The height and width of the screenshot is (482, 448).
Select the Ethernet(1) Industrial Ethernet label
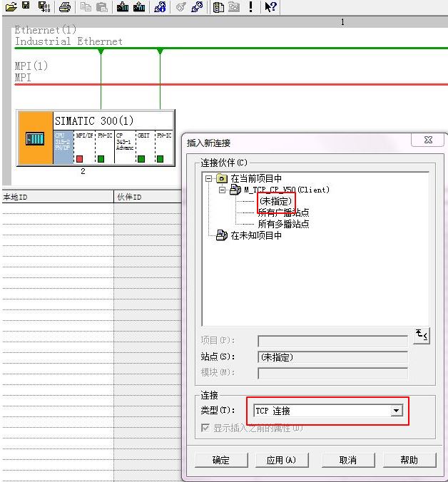68,36
